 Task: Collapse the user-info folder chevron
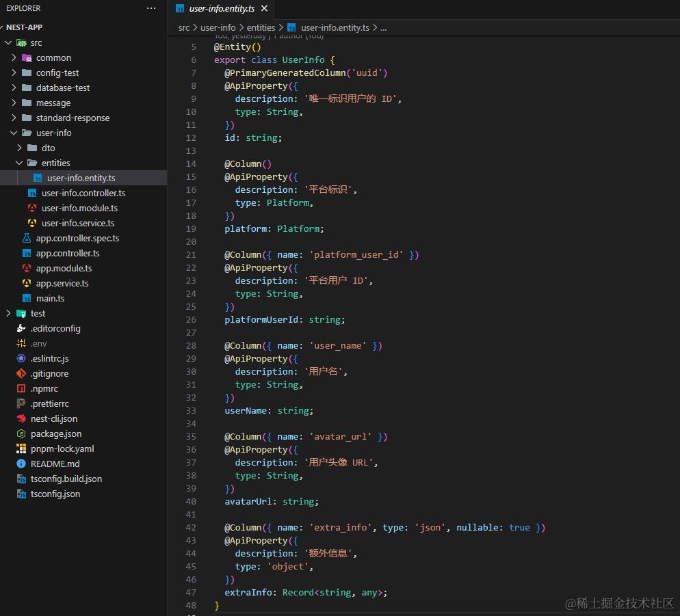[14, 133]
